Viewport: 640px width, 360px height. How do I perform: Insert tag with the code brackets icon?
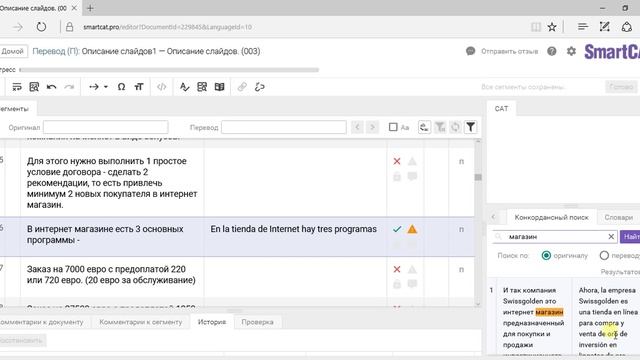pos(162,87)
